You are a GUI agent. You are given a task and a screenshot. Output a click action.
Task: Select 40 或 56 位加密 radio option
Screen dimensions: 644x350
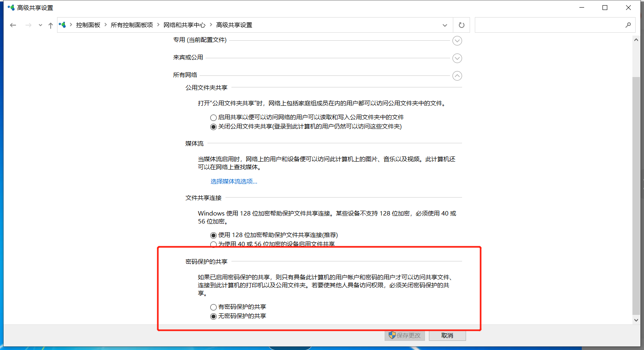[213, 244]
